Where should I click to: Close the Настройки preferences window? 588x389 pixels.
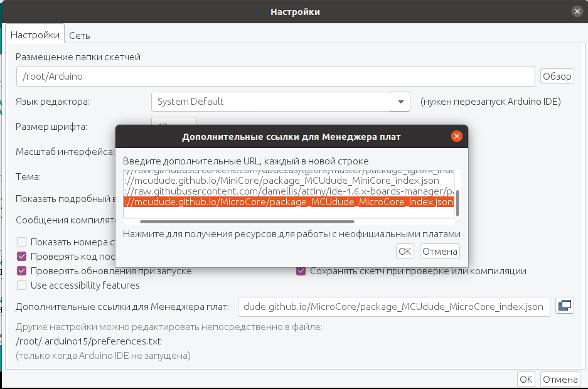pyautogui.click(x=577, y=12)
